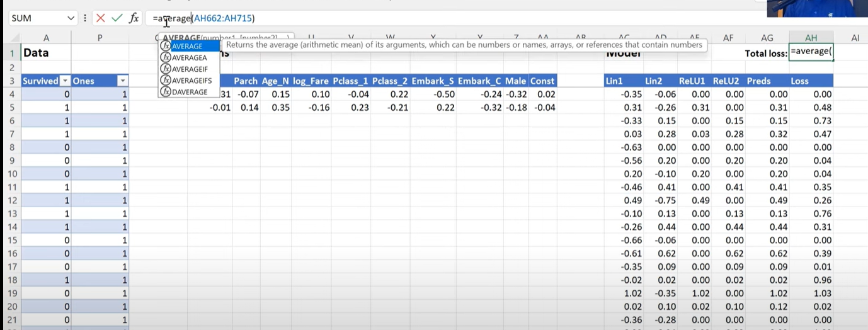Viewport: 868px width, 330px height.
Task: Click the fx icon beside AVERAGEIFS suggestion
Action: (x=166, y=81)
